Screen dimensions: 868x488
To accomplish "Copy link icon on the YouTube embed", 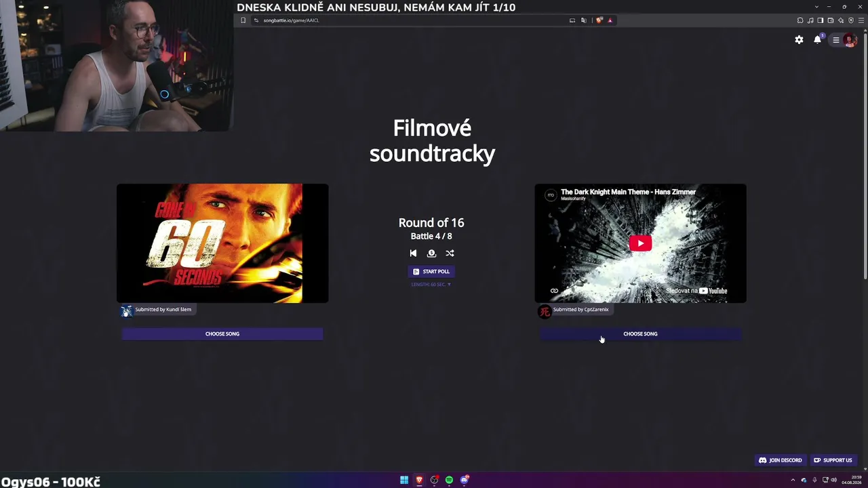I will 554,291.
